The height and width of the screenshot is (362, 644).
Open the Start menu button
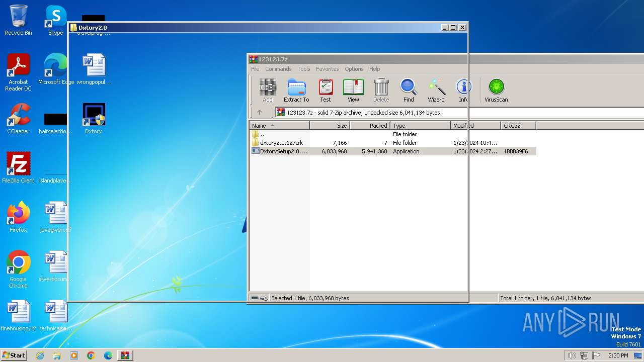coord(14,355)
